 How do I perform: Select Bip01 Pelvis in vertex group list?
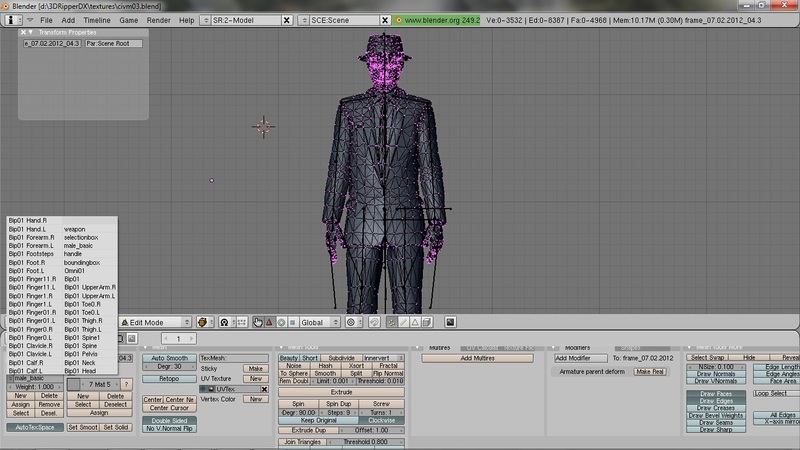[81, 354]
